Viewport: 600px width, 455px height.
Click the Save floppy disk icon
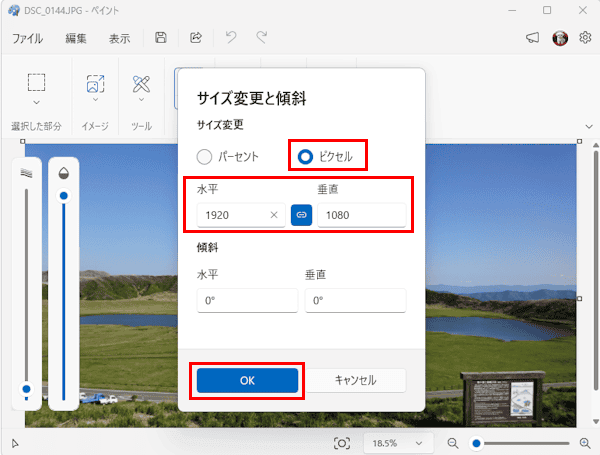(161, 38)
